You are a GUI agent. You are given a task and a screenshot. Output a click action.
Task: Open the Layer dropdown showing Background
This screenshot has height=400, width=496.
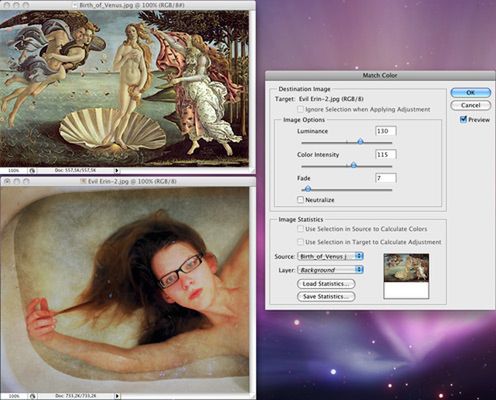click(330, 270)
